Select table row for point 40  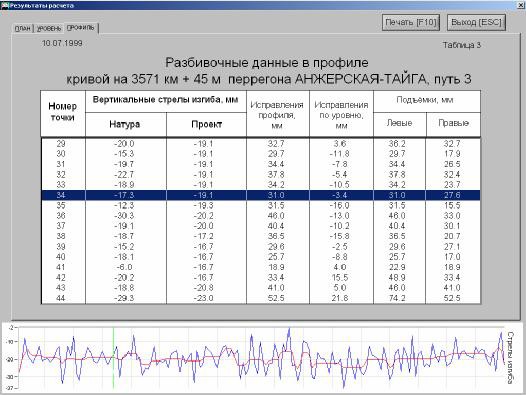click(261, 257)
